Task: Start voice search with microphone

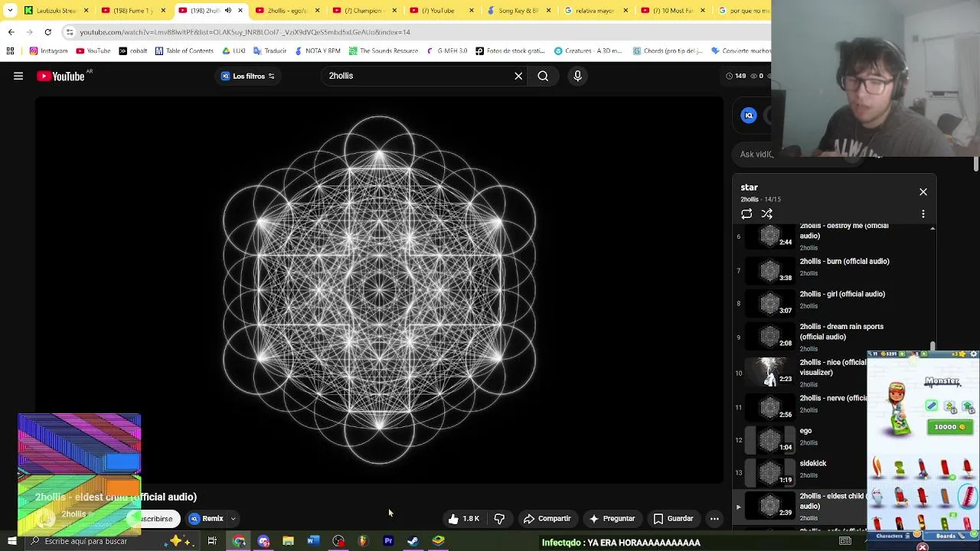Action: point(577,76)
